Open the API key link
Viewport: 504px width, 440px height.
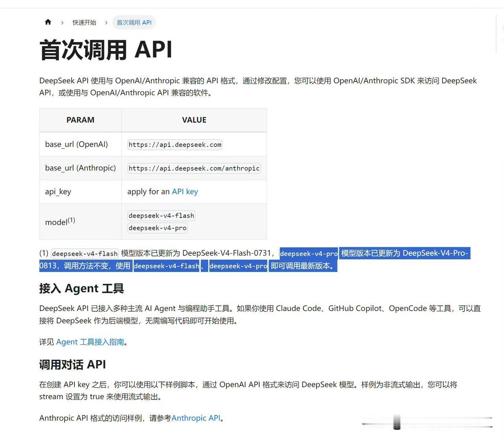[185, 192]
